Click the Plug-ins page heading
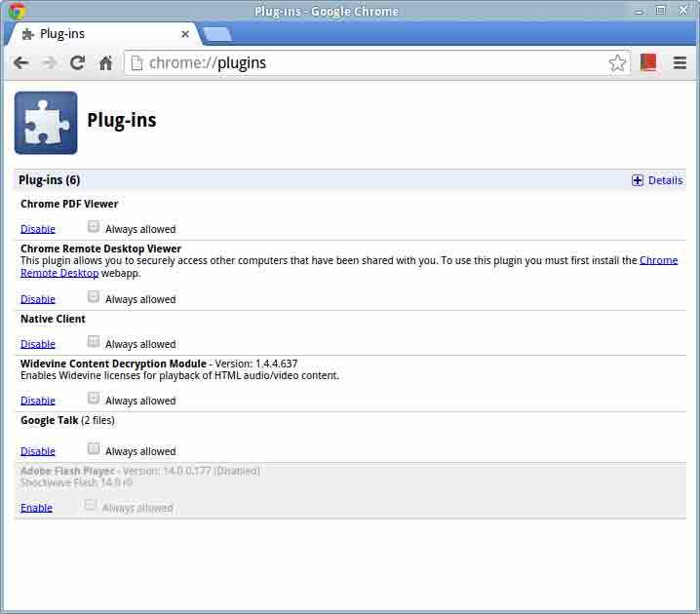 (x=122, y=121)
